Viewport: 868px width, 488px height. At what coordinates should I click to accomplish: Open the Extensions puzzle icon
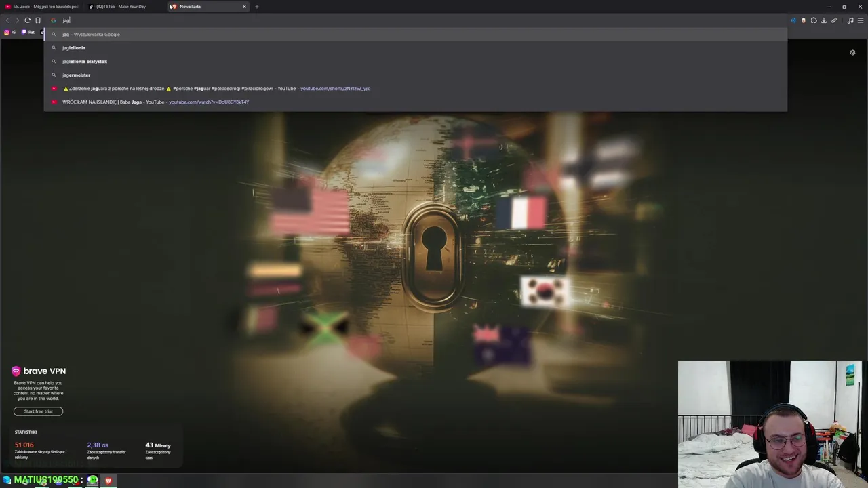click(x=814, y=20)
